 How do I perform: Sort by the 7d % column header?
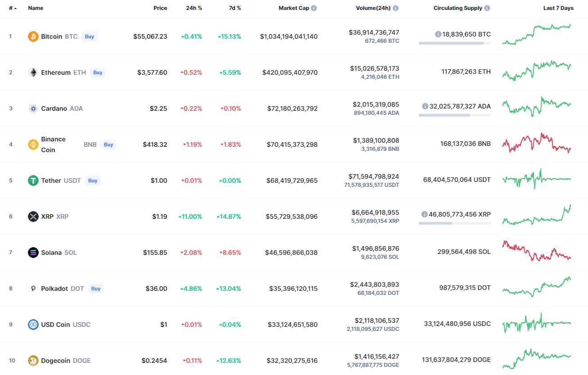click(235, 8)
